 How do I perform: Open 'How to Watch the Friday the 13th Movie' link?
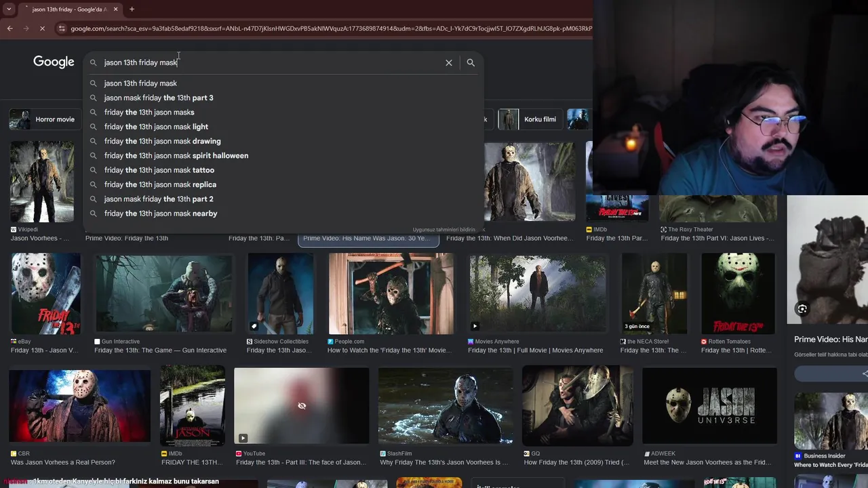tap(389, 350)
